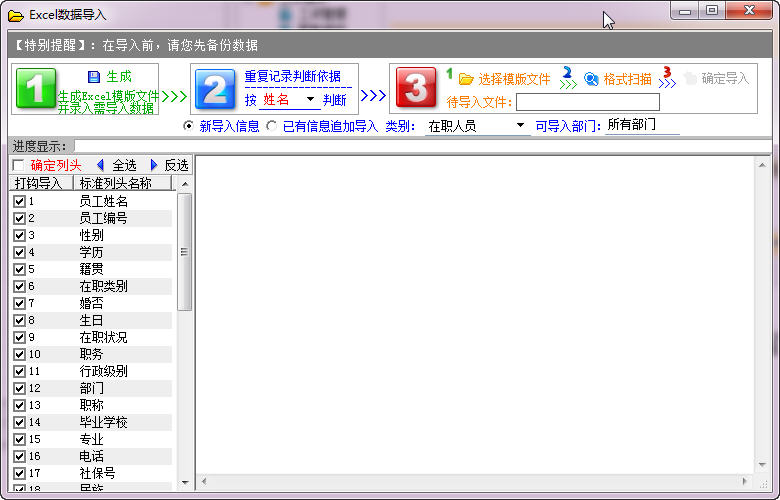The height and width of the screenshot is (500, 780).
Task: Uncheck row 12 部门
Action: tap(19, 389)
